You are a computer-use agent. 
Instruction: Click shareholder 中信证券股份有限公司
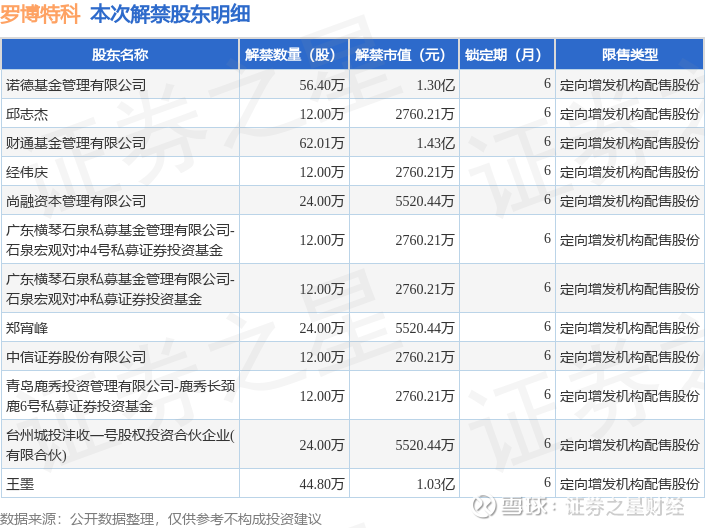click(76, 357)
